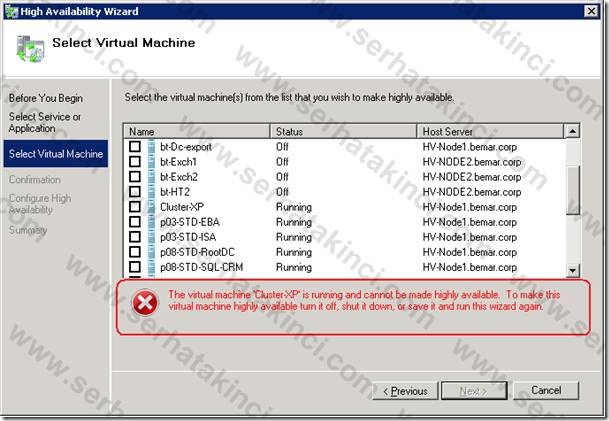Enable the p03-STD-EBA checkbox
Image resolution: width=609 pixels, height=421 pixels.
coord(135,222)
